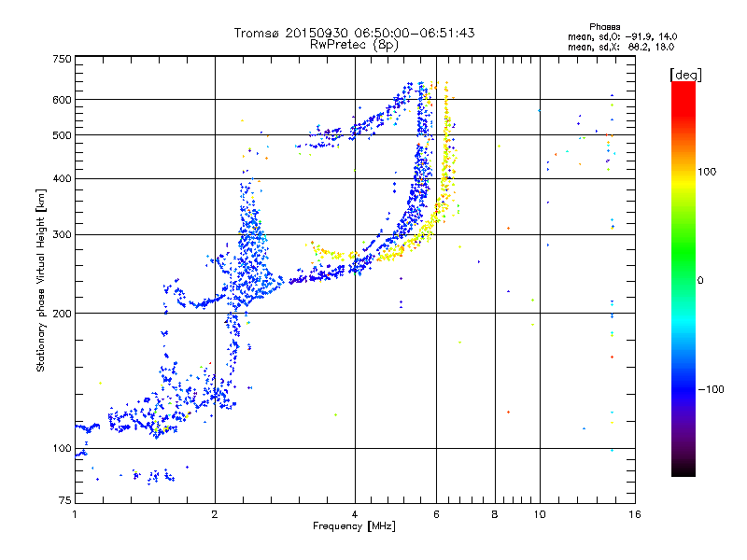This screenshot has height=560, width=747.
Task: Click the y-axis tick label '75'
Action: coord(65,500)
